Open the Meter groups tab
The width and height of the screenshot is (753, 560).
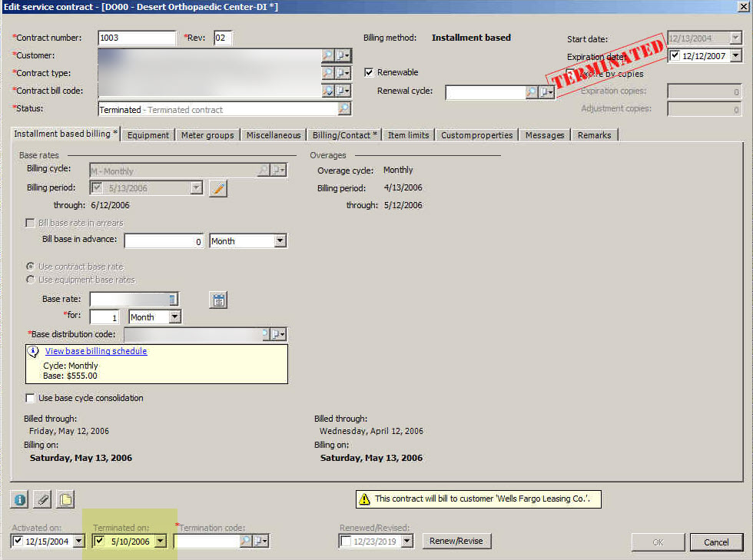[207, 134]
